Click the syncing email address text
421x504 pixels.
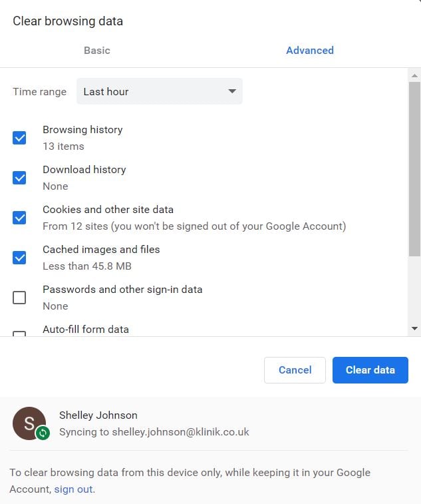(154, 432)
